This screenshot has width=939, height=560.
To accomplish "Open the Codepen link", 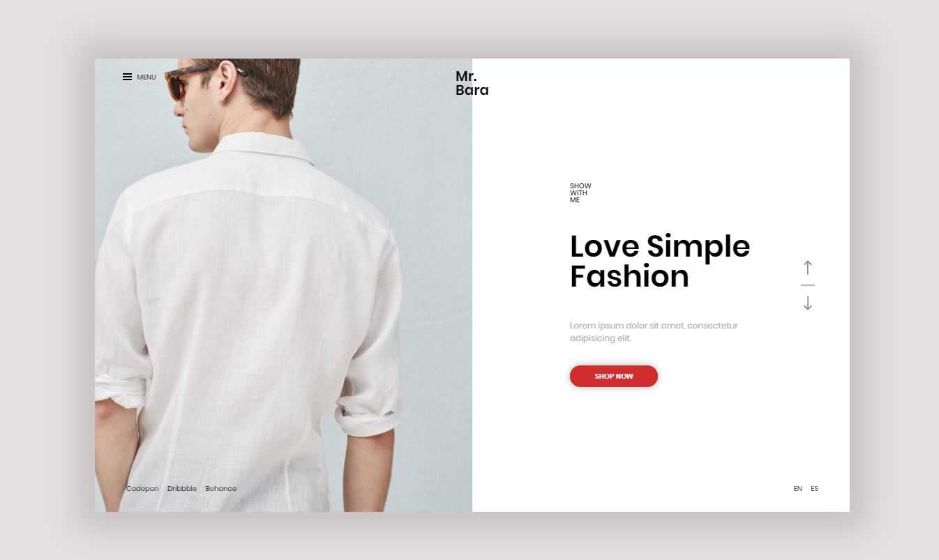I will tap(142, 489).
